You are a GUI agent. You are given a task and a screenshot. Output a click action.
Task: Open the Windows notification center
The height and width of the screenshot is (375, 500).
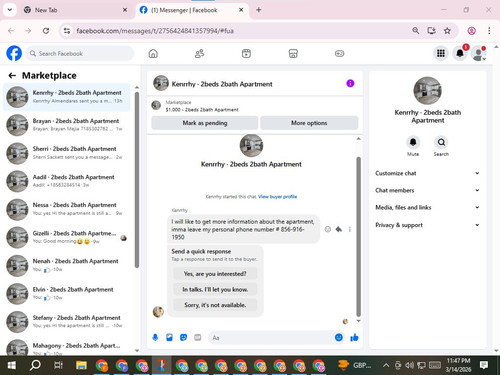(x=484, y=365)
